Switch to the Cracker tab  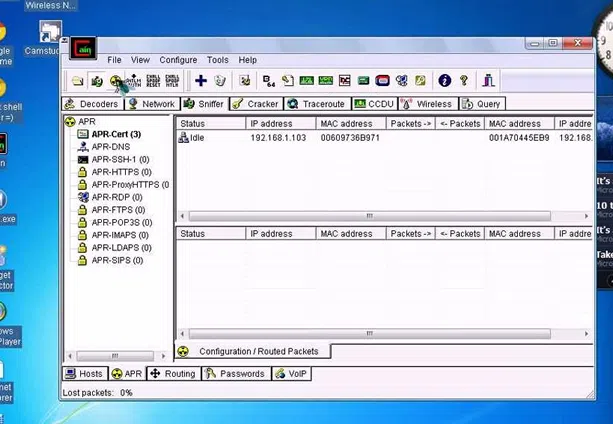[256, 104]
